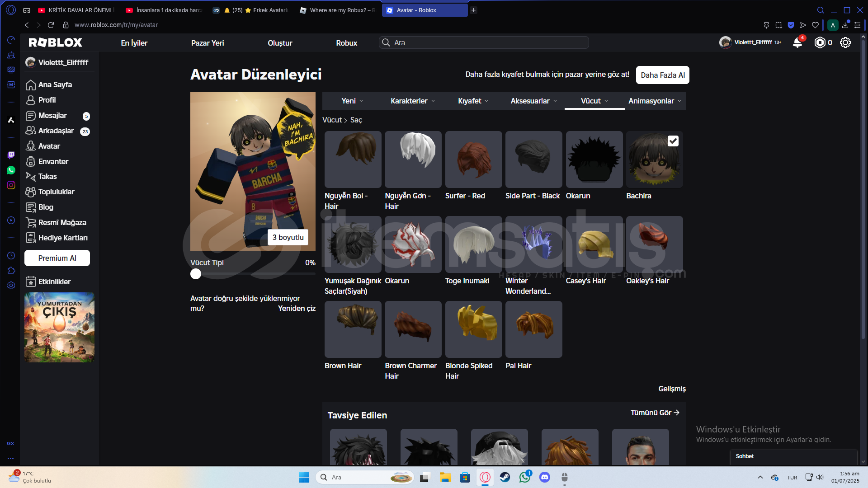Open the sidebar player icon
The image size is (868, 488).
click(11, 221)
